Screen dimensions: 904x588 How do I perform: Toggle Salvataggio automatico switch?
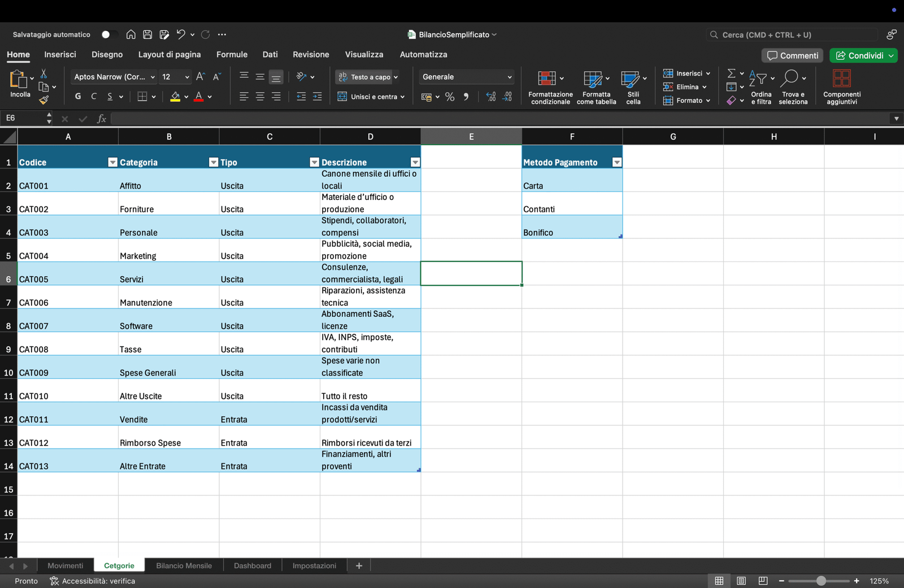107,34
